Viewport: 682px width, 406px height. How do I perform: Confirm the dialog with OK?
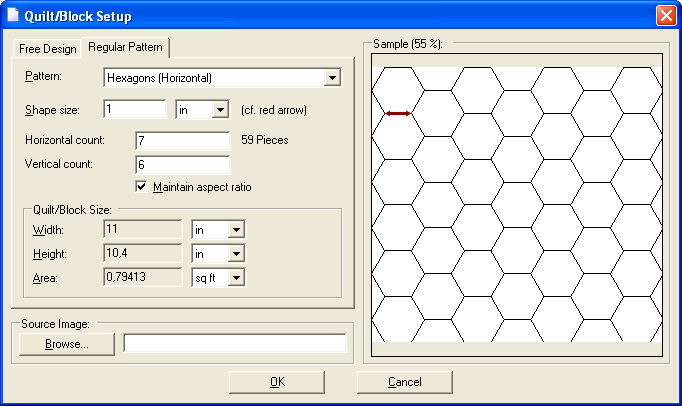[x=277, y=382]
